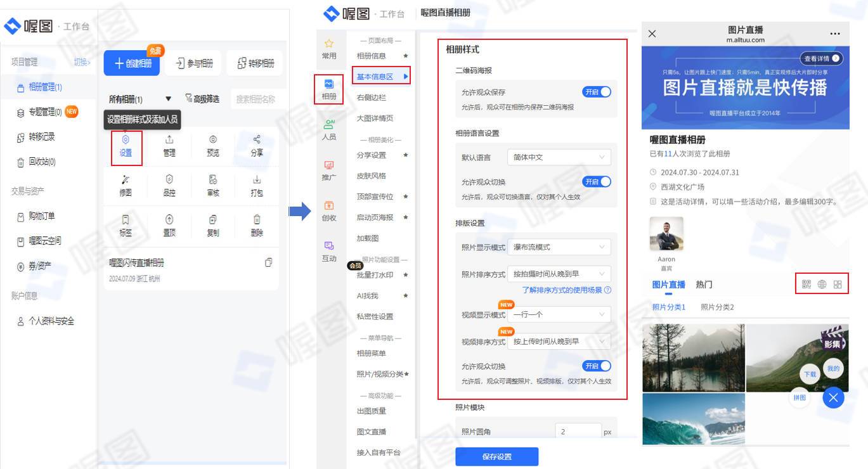The width and height of the screenshot is (868, 469).
Task: Open the 照片显示模式 dropdown
Action: (559, 247)
